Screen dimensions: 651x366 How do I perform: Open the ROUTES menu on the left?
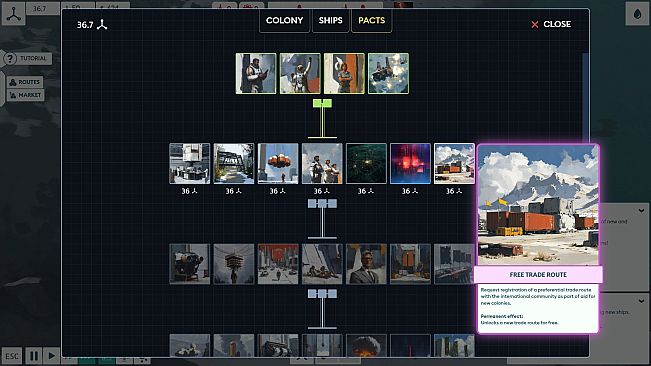(x=25, y=82)
